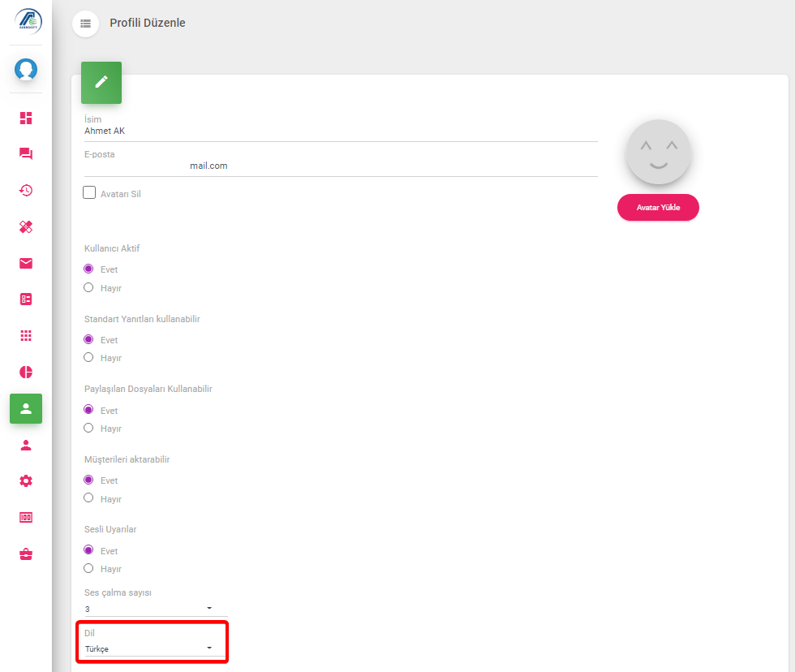795x672 pixels.
Task: Select Hayır under Sesli Uyarılar
Action: [x=88, y=568]
